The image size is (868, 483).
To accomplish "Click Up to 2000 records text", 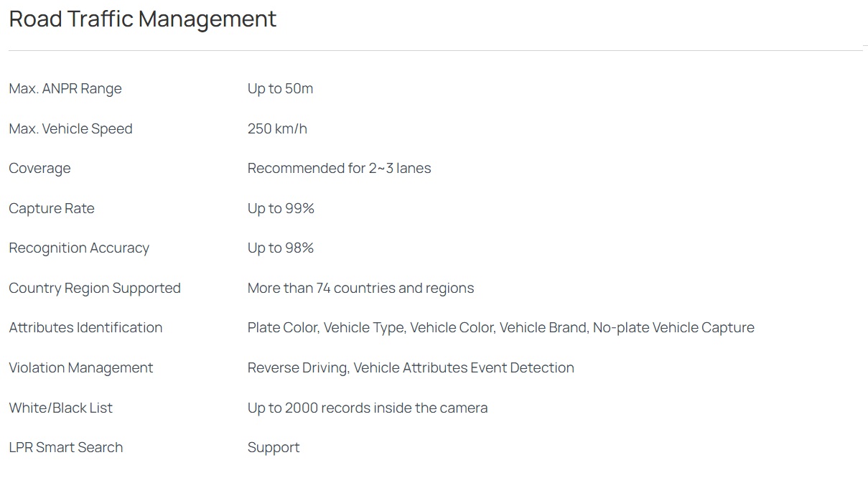I will pyautogui.click(x=367, y=408).
